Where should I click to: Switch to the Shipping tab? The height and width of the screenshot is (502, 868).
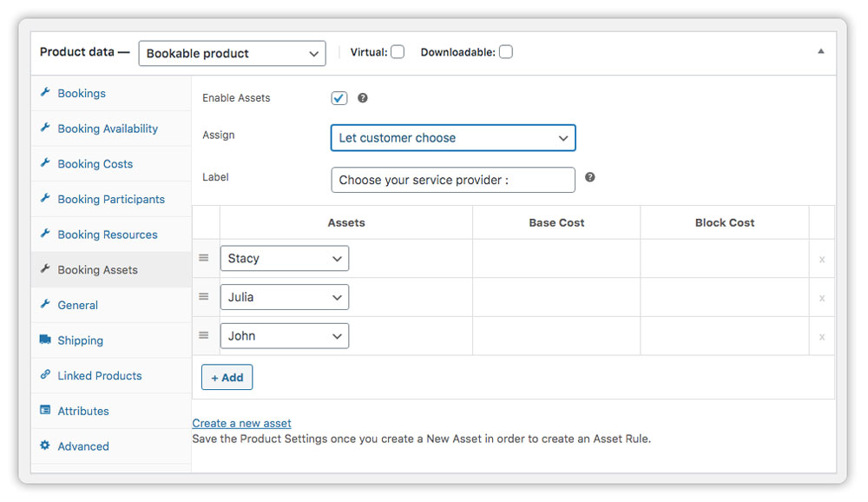point(111,340)
